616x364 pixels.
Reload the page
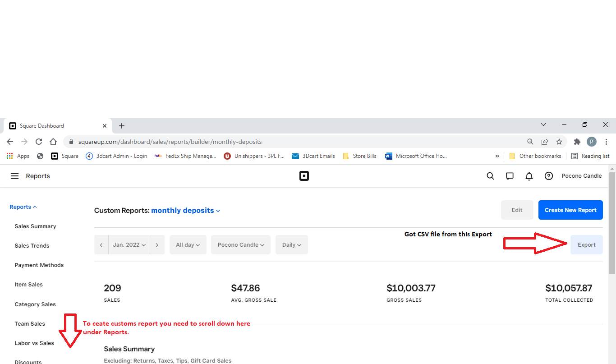pos(39,142)
